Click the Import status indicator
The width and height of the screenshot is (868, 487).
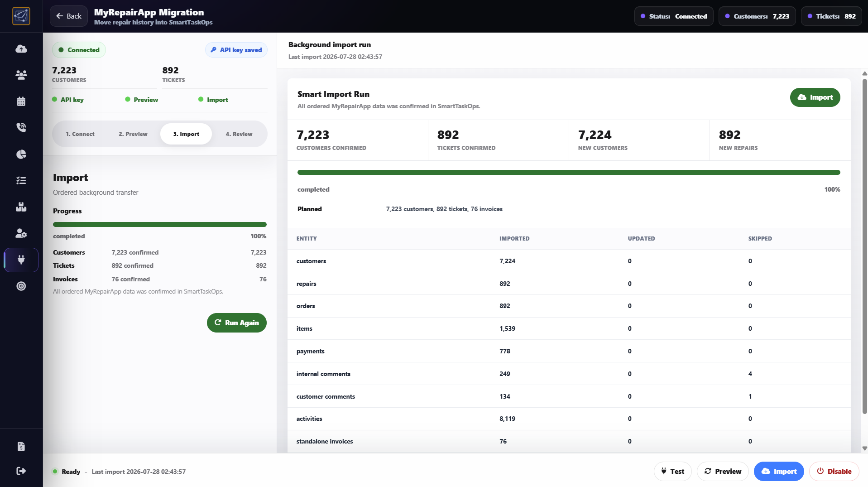coord(213,100)
